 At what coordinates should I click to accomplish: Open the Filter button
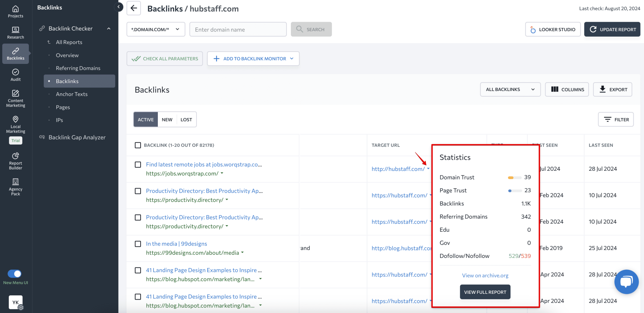click(x=616, y=120)
